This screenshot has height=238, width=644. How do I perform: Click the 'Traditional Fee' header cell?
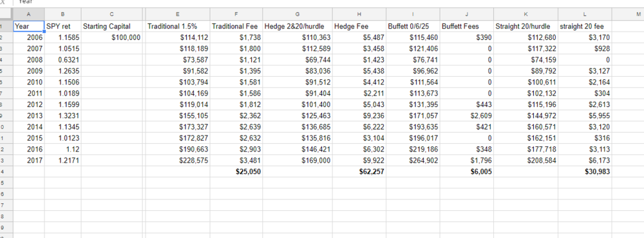point(236,26)
